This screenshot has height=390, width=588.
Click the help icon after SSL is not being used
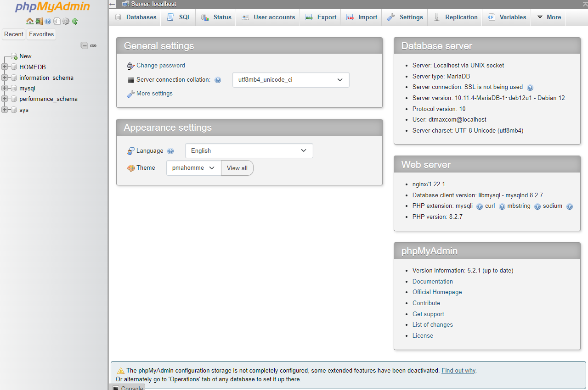530,88
